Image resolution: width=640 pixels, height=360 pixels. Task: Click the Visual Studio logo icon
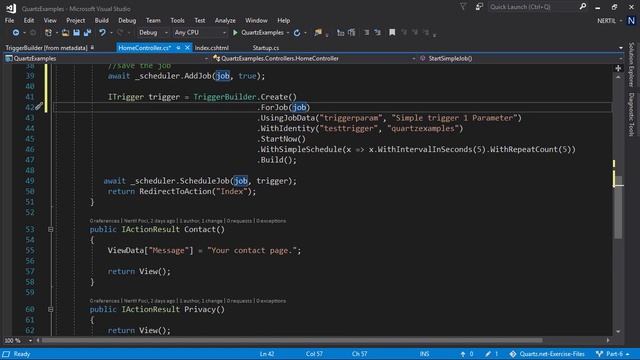(x=11, y=8)
